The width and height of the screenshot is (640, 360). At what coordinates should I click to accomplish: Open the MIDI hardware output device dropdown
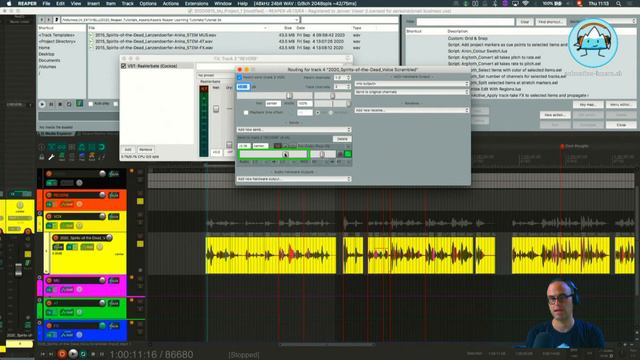coord(412,84)
